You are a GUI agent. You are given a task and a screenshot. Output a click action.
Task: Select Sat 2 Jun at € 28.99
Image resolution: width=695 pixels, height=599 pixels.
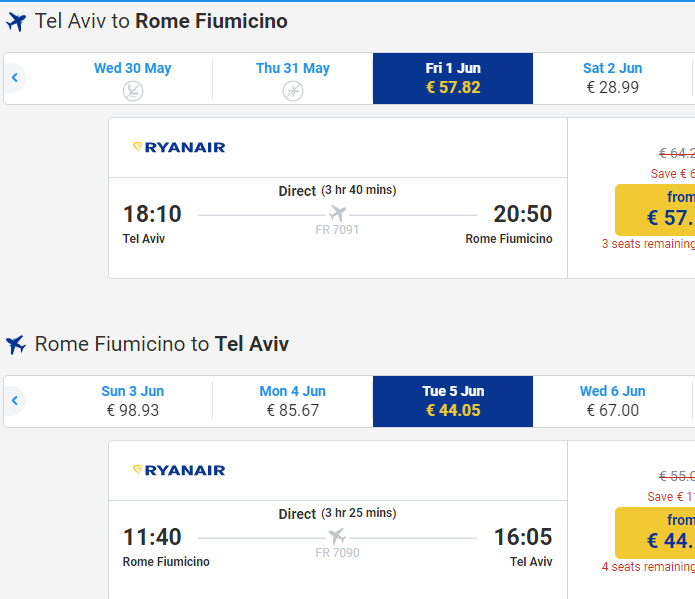pyautogui.click(x=613, y=78)
